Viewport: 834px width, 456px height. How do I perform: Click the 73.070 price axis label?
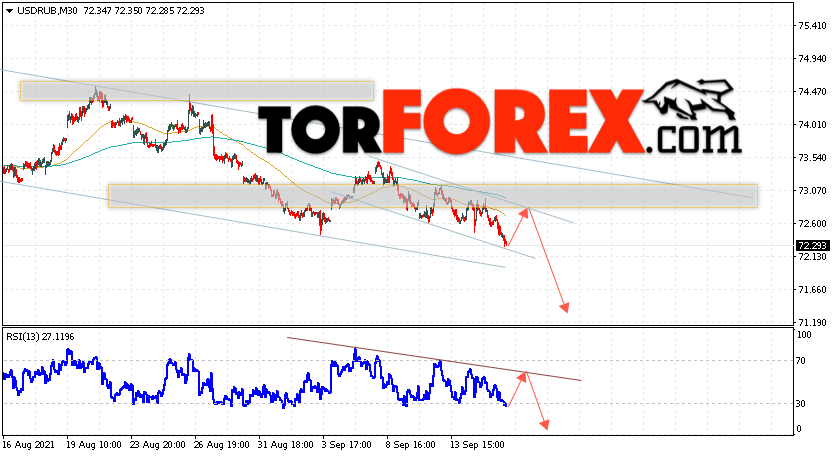click(813, 190)
